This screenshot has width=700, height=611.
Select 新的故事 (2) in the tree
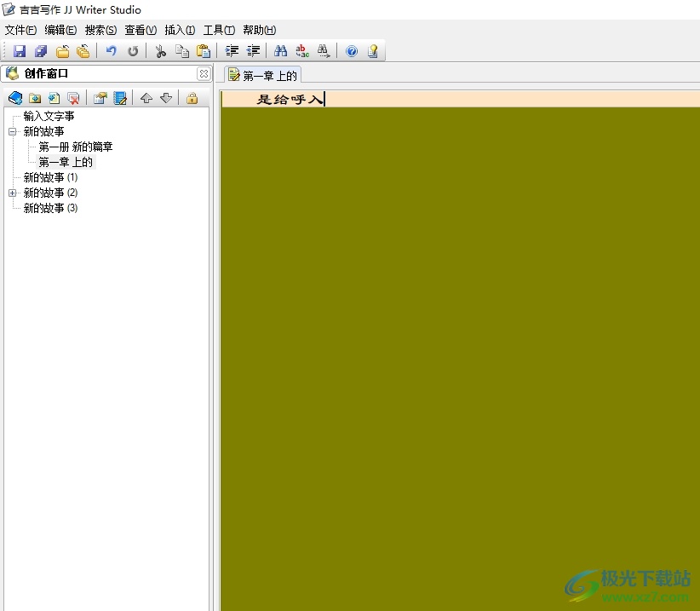(50, 193)
